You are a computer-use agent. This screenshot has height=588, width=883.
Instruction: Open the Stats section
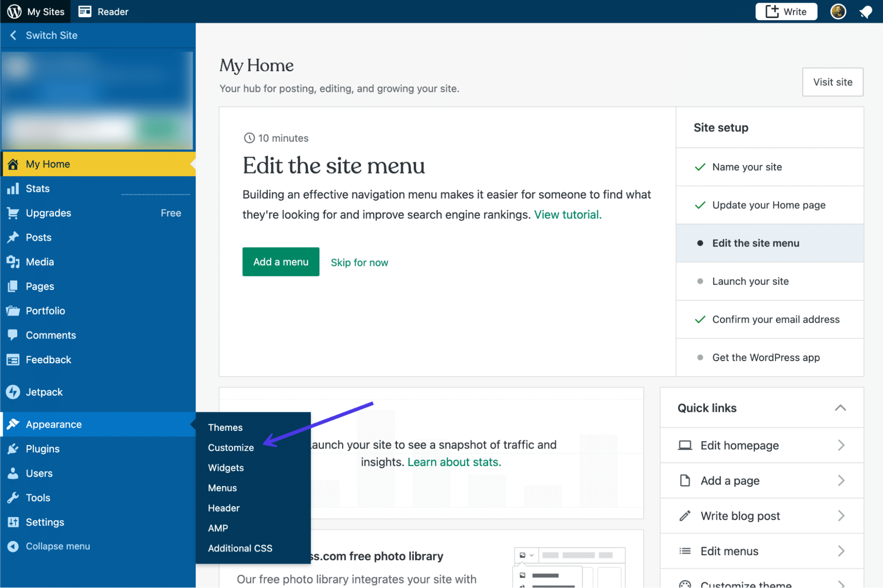pyautogui.click(x=37, y=188)
